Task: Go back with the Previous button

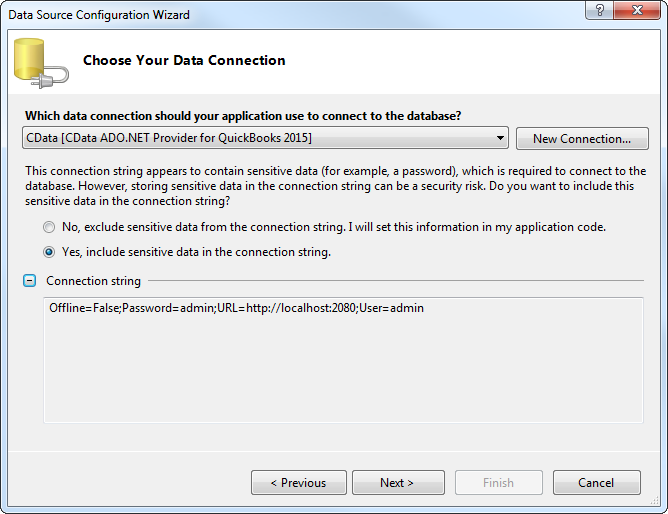Action: coord(298,483)
